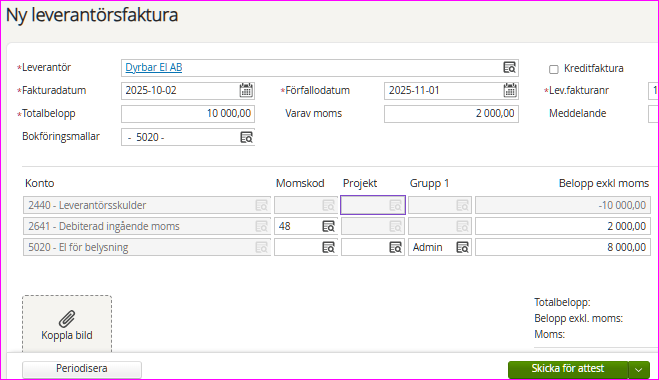Viewport: 659px width, 380px height.
Task: Click the Grupp 1 column header
Action: coord(430,183)
